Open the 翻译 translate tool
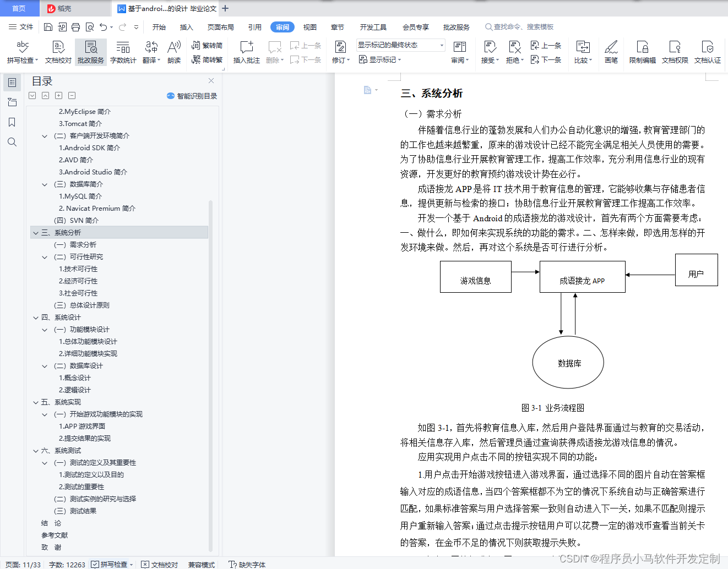The image size is (728, 569). coord(151,52)
